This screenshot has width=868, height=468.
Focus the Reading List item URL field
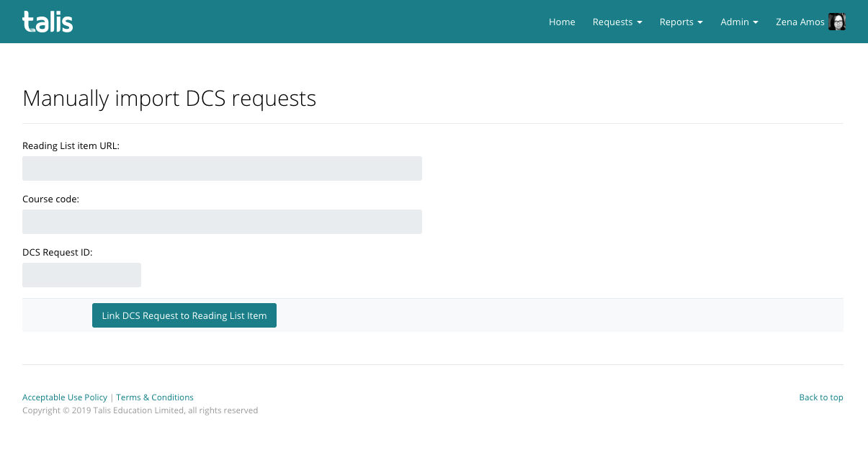[x=222, y=168]
